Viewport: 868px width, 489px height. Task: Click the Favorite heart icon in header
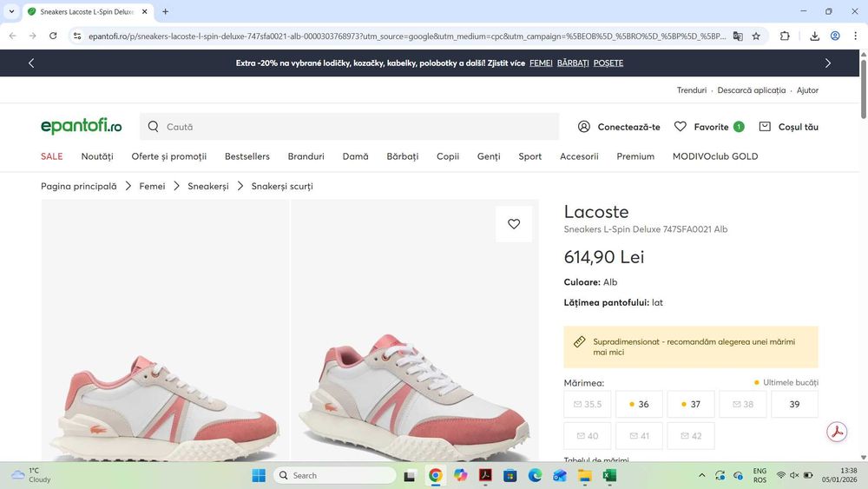[681, 127]
